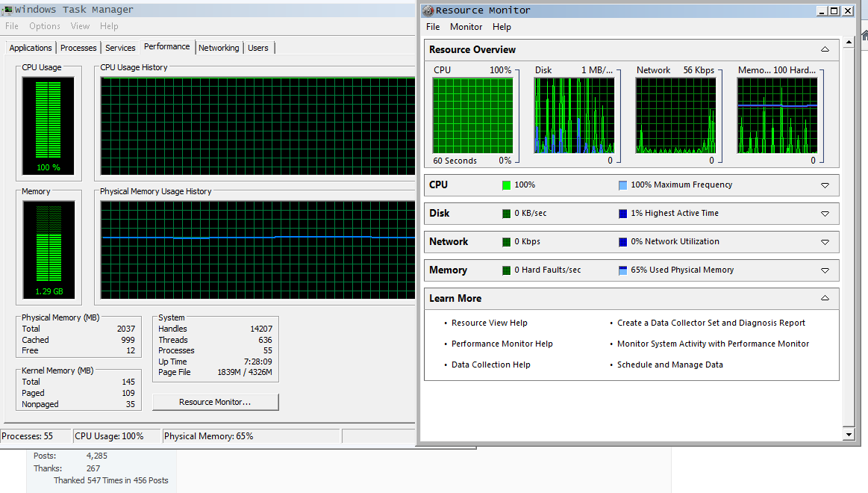Viewport: 868px width, 493px height.
Task: Switch to the Processes tab
Action: [x=78, y=48]
